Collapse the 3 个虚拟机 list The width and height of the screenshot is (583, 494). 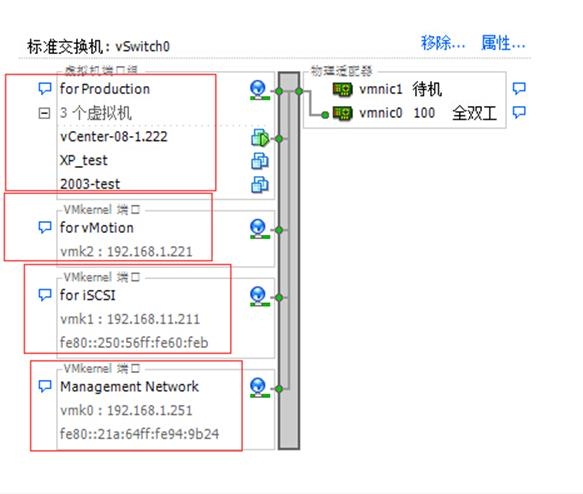click(x=44, y=113)
